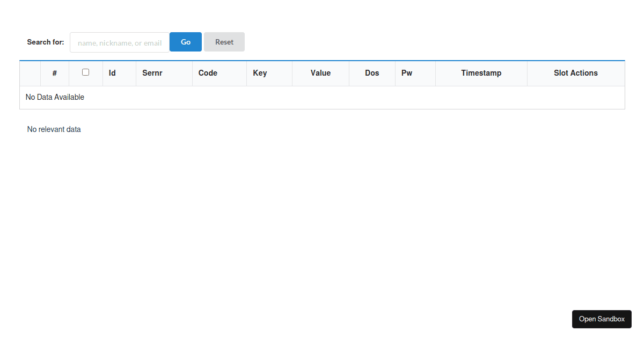The image size is (644, 338).
Task: Click the 'No relevant data' message
Action: (54, 129)
